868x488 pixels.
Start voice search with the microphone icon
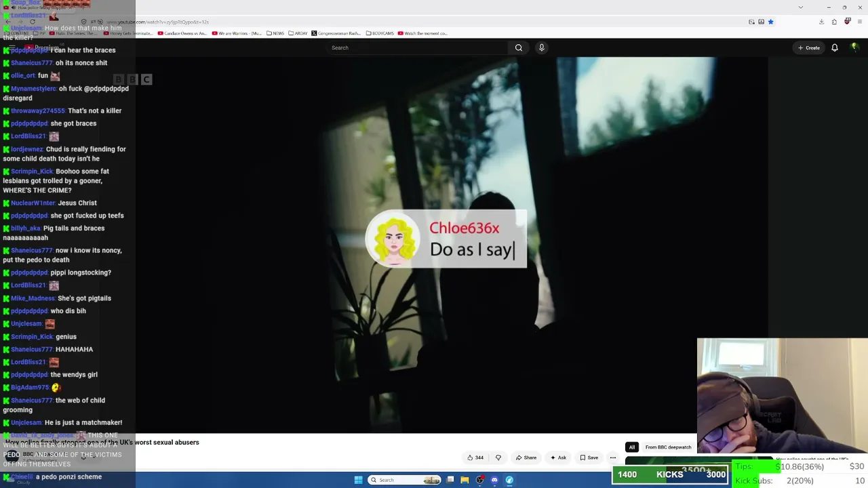pyautogui.click(x=541, y=47)
